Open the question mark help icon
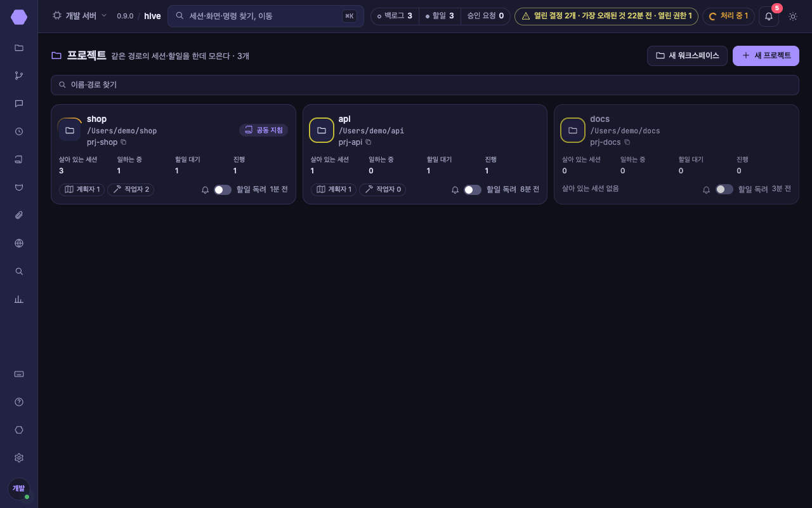The width and height of the screenshot is (812, 508). click(19, 402)
